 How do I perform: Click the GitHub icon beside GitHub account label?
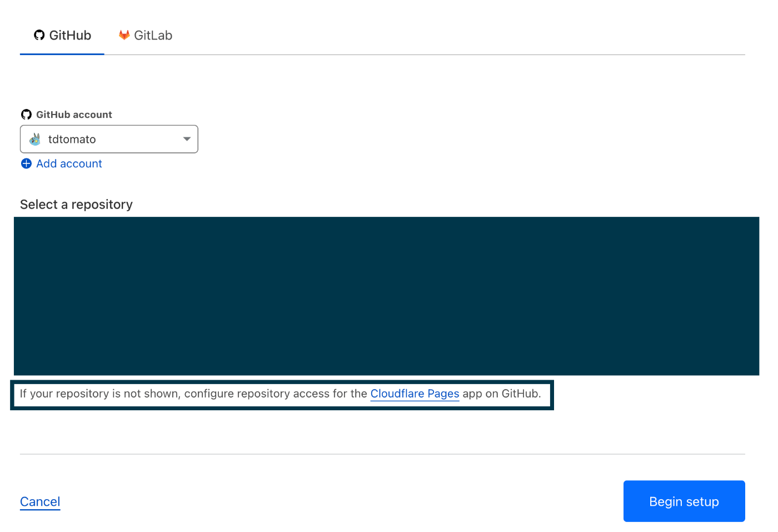click(26, 115)
